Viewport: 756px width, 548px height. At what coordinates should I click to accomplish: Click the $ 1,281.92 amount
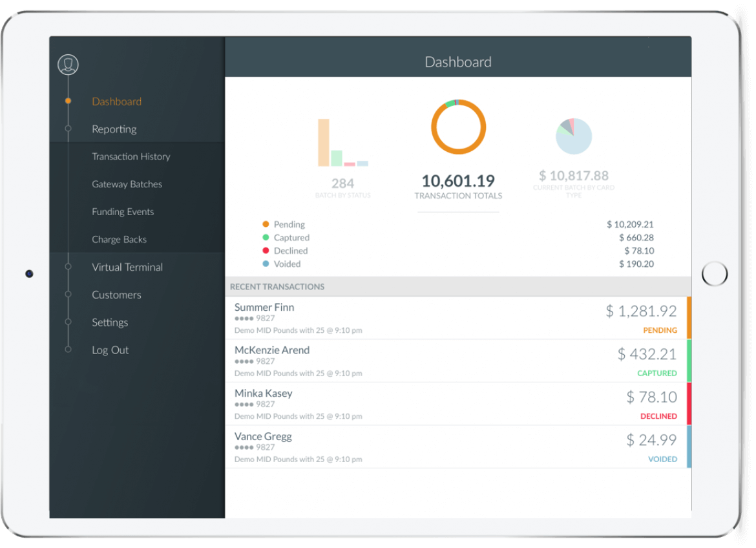coord(641,311)
